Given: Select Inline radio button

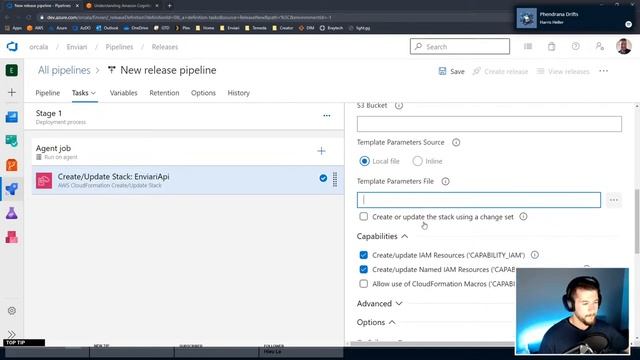Looking at the screenshot, I should [x=417, y=161].
